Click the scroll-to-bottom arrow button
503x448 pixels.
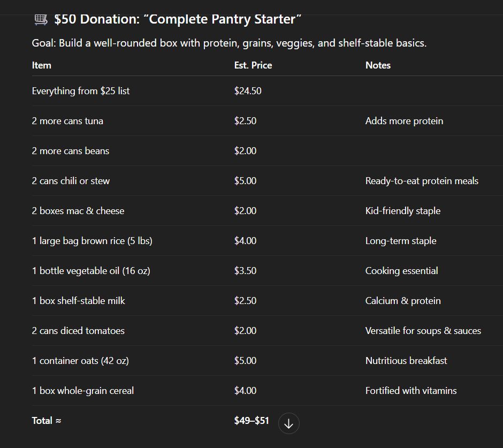[x=288, y=423]
